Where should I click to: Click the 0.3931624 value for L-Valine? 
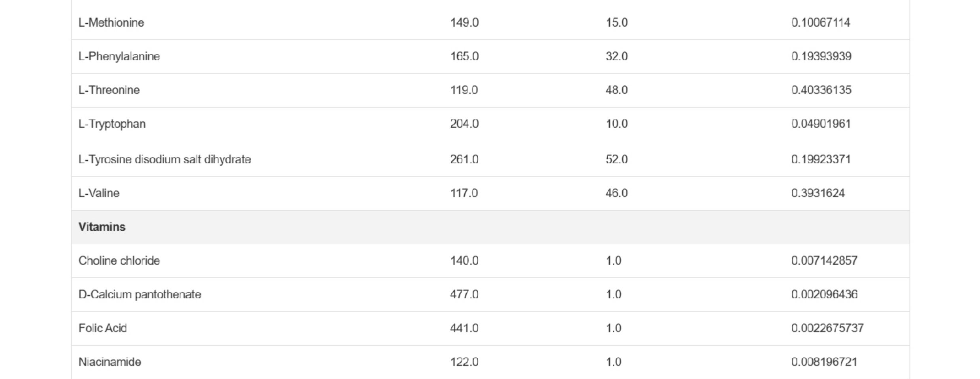[x=818, y=193]
